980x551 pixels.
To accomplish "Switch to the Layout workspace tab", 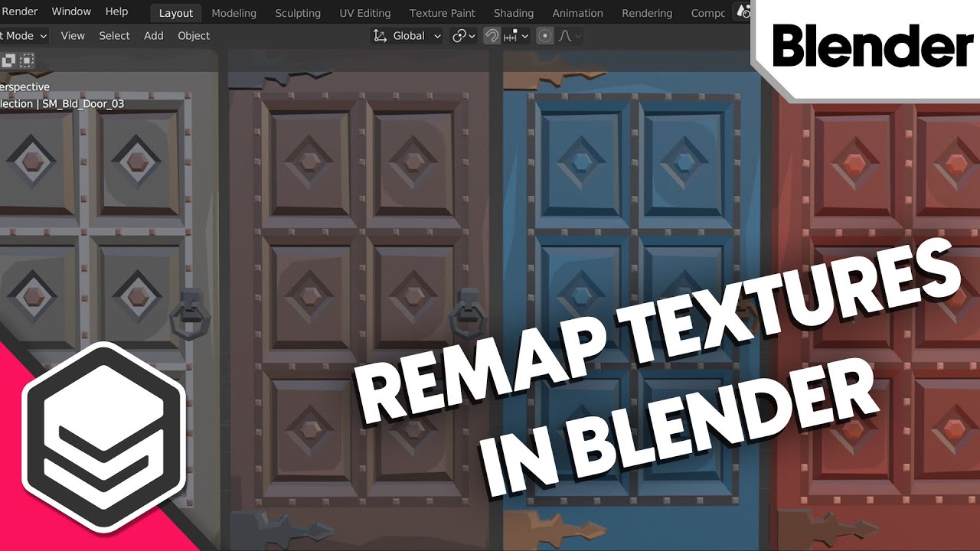I will (176, 13).
